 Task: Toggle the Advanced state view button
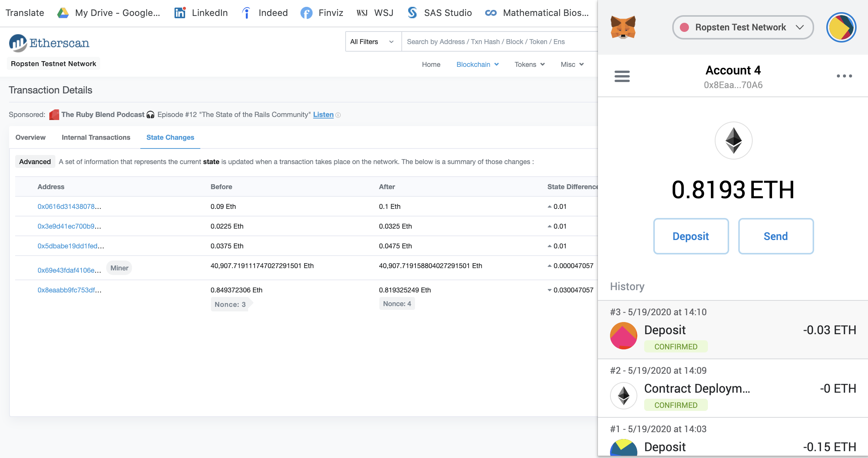tap(35, 162)
